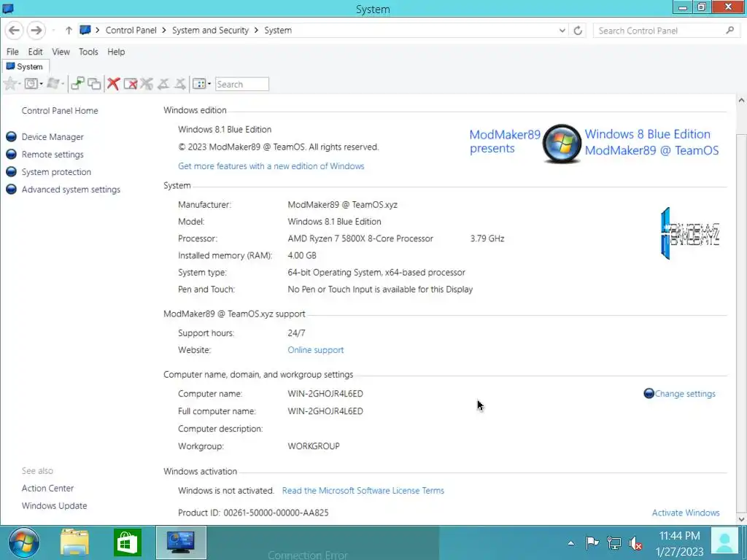Click the Forward navigation arrow
This screenshot has width=747, height=560.
point(36,31)
